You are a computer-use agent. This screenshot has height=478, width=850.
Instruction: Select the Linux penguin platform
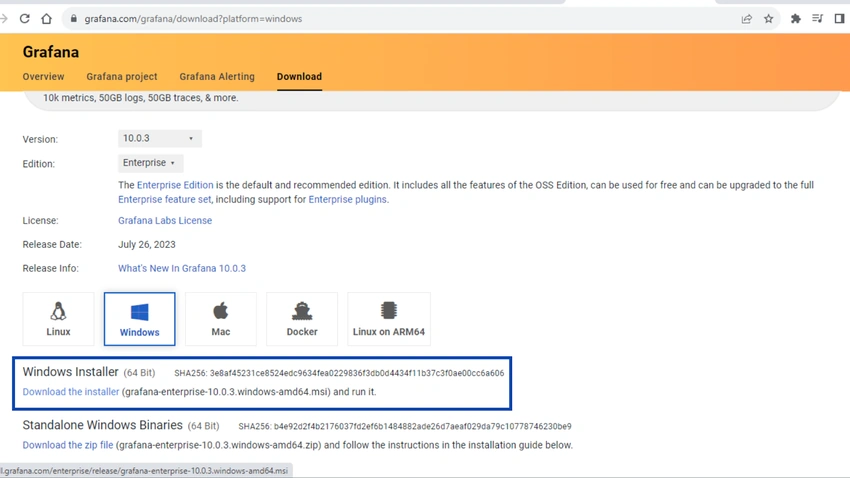[x=58, y=319]
